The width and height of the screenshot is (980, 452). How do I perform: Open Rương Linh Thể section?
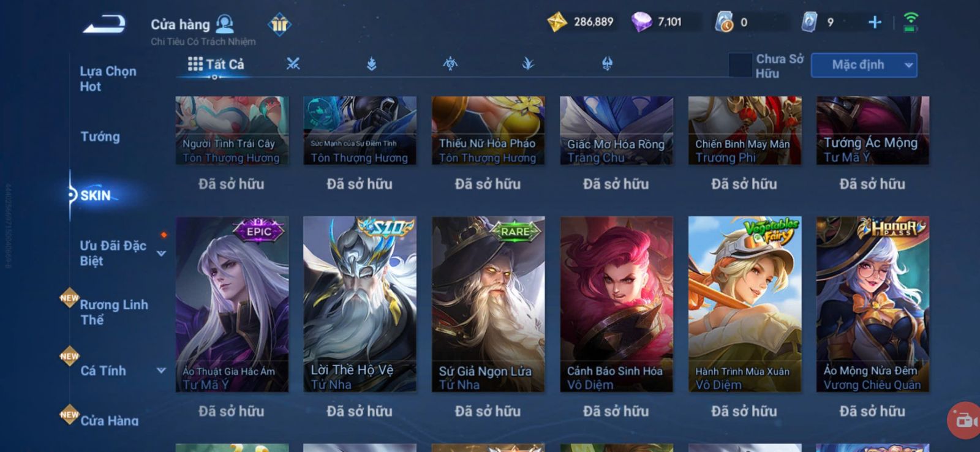[x=114, y=312]
